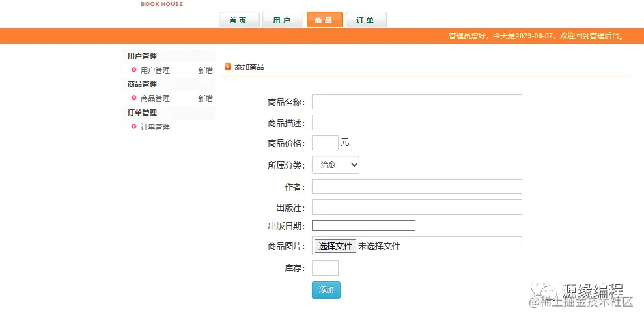
Task: Click the orange arrow icon beside 添加商品
Action: 227,66
